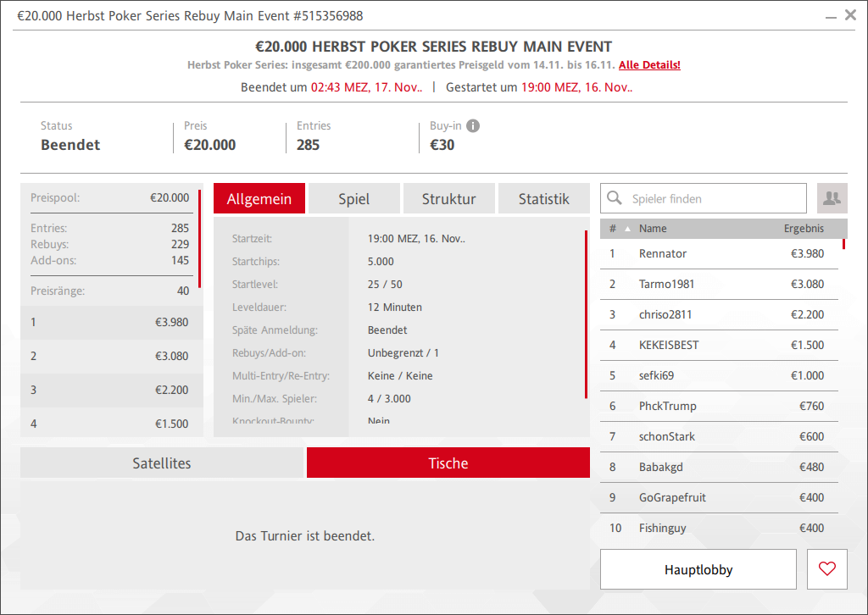Show the Statistik tab

pos(543,199)
